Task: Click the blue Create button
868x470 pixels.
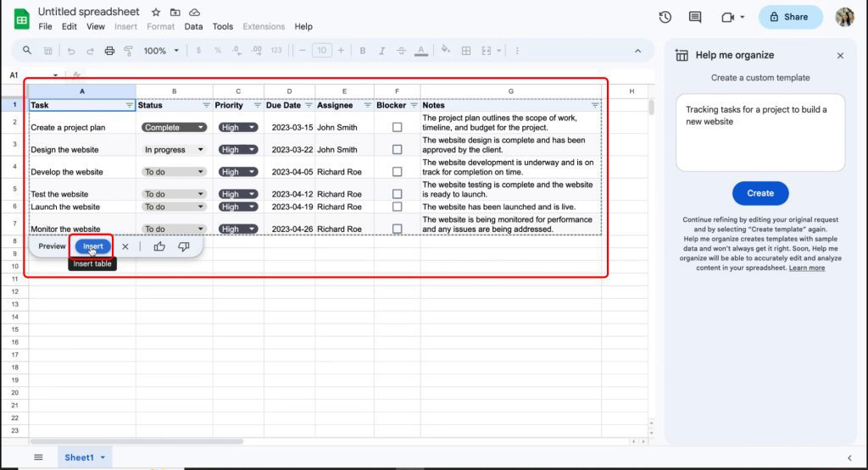Action: click(x=760, y=193)
